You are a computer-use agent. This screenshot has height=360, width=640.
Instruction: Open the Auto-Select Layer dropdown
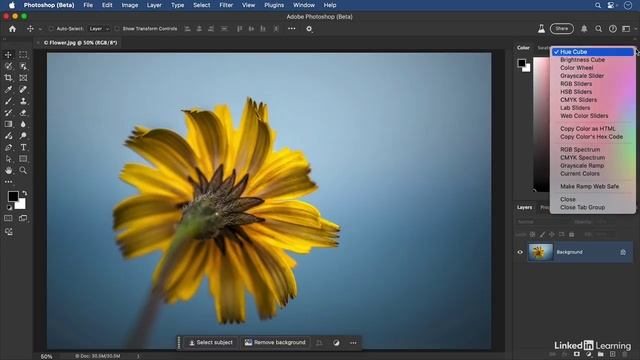[x=99, y=29]
